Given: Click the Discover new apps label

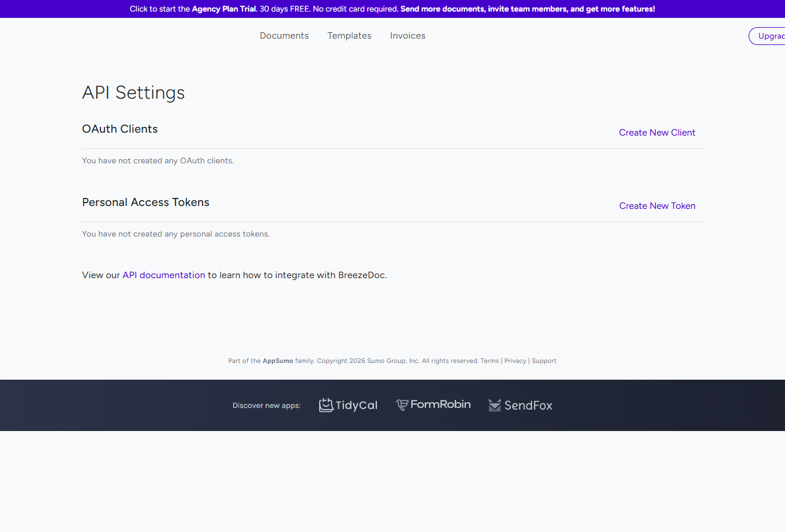Looking at the screenshot, I should (266, 405).
